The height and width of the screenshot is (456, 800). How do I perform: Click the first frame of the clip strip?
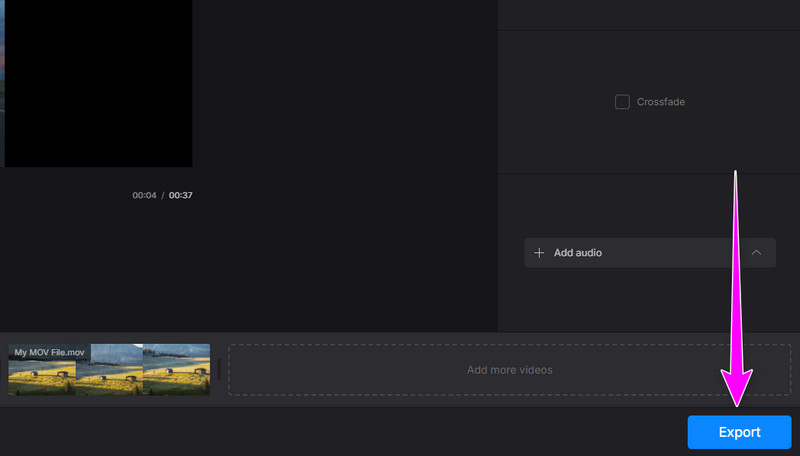[x=42, y=378]
